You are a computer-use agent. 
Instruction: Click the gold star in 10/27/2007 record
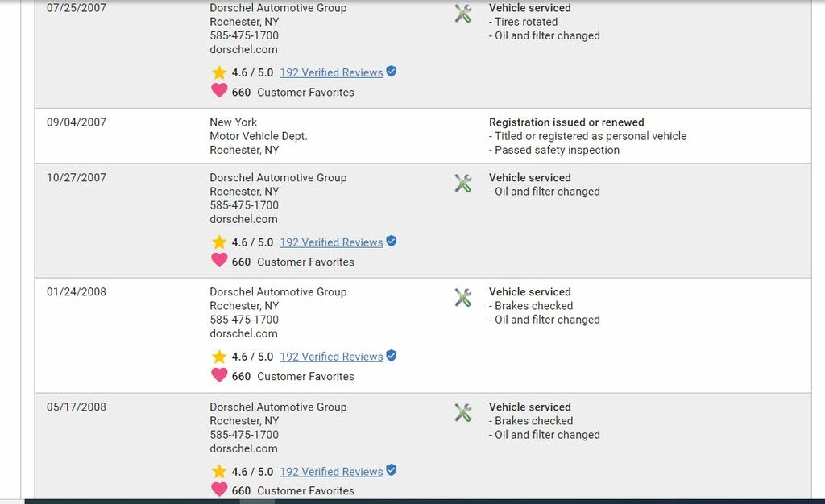(219, 242)
